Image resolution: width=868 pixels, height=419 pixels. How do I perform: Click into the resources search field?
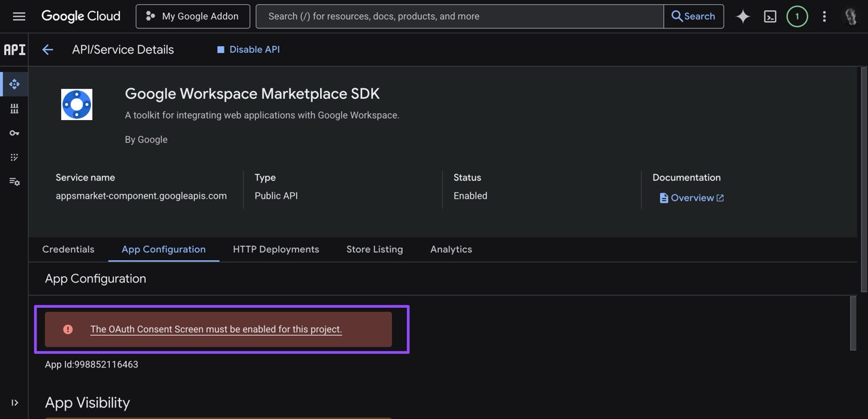[x=458, y=16]
